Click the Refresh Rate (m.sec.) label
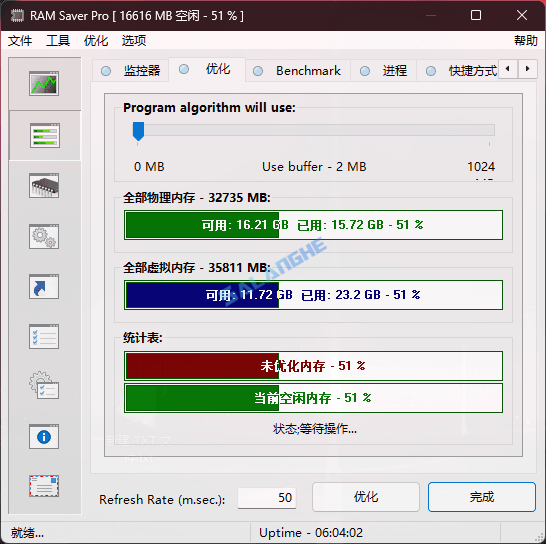 tap(162, 500)
